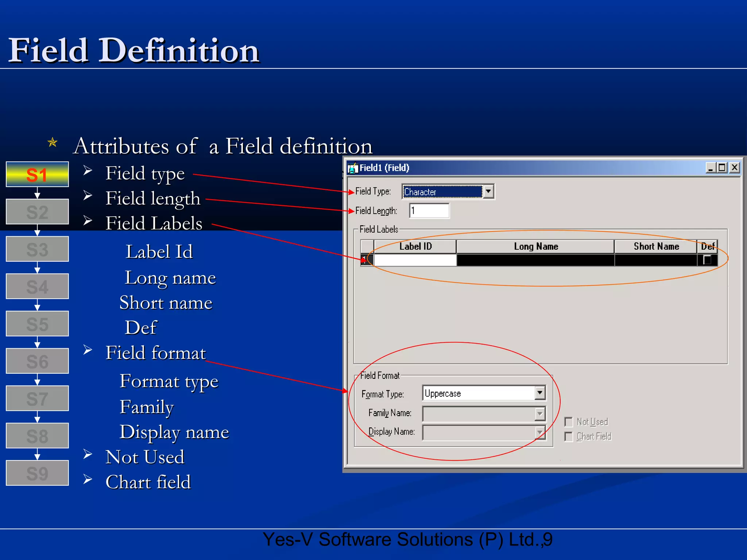747x560 pixels.
Task: Close the Field1 window
Action: coord(735,168)
